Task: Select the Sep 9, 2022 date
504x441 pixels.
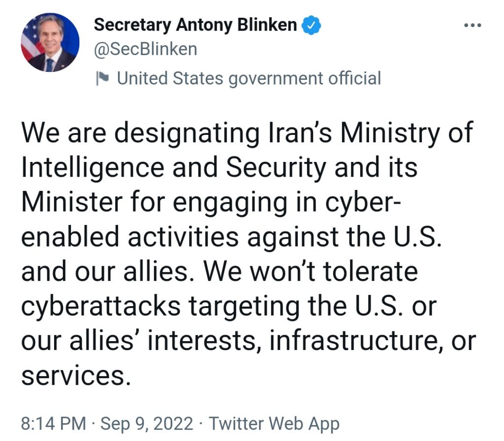Action: [x=148, y=423]
